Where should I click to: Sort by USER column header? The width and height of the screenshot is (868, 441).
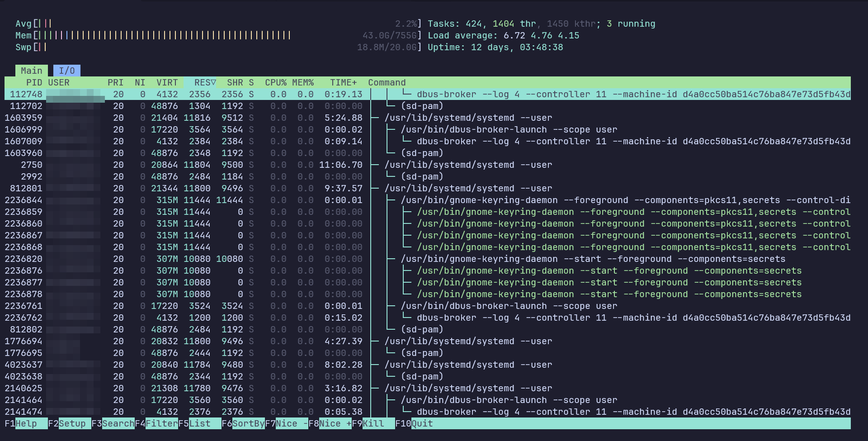click(x=59, y=82)
